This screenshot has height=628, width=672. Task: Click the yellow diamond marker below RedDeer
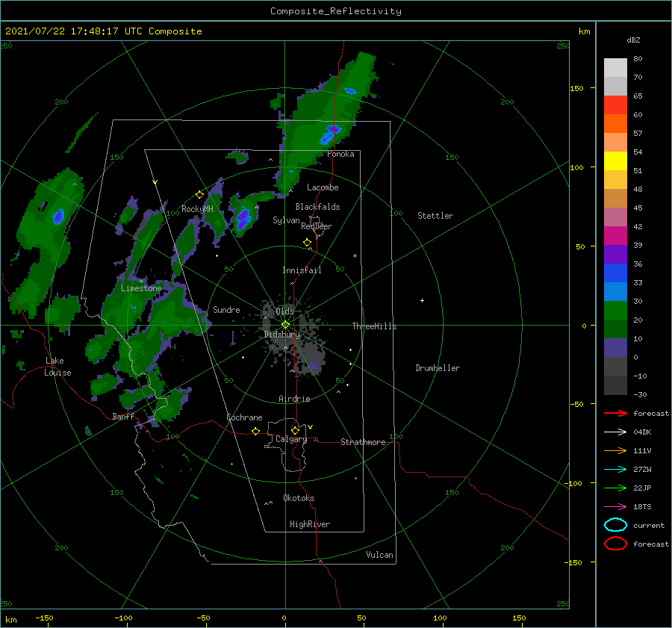[307, 243]
